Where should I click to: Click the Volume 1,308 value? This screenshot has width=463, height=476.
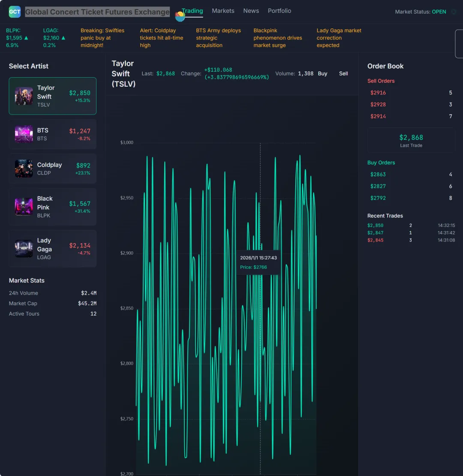[306, 73]
